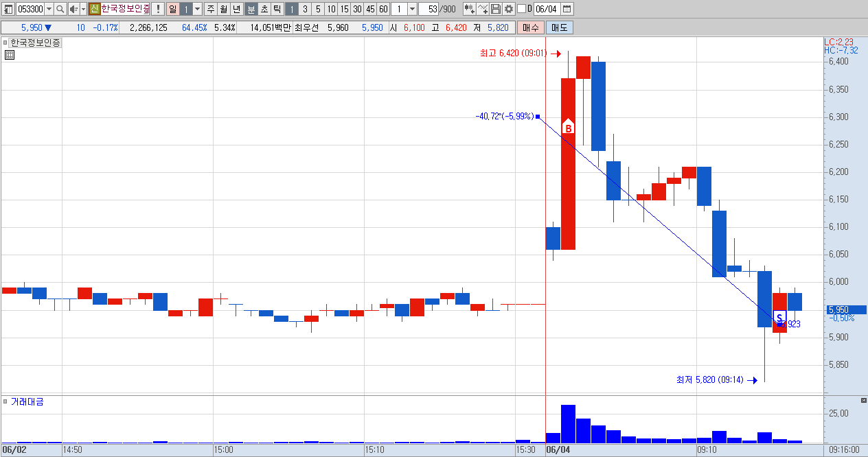Image resolution: width=868 pixels, height=457 pixels.
Task: Click the 06/02 date marker on time axis
Action: click(x=14, y=450)
